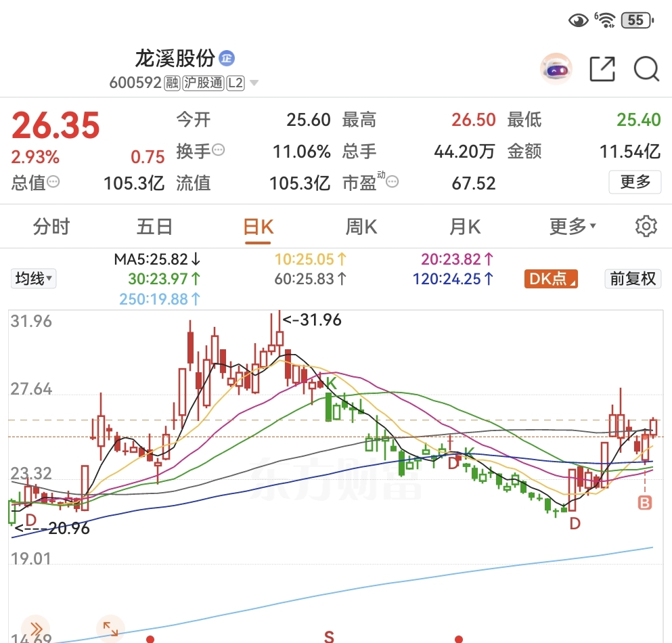
Task: Tap the current price 26.35
Action: (55, 126)
